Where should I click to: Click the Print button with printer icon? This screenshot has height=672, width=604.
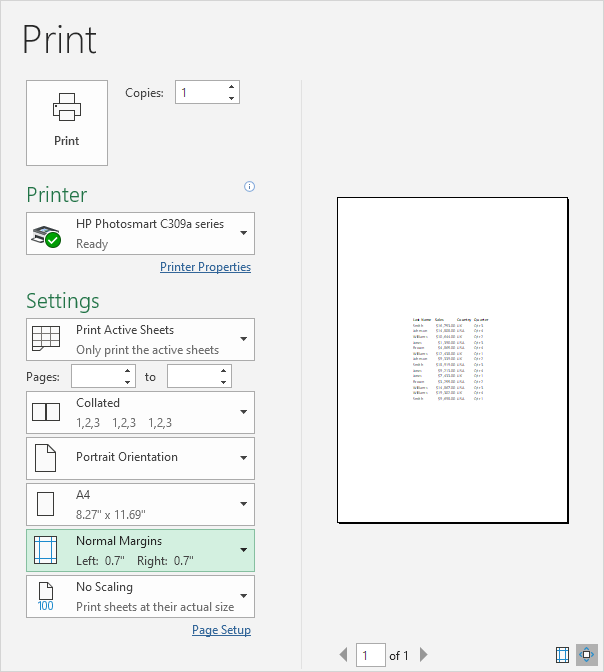[x=67, y=122]
